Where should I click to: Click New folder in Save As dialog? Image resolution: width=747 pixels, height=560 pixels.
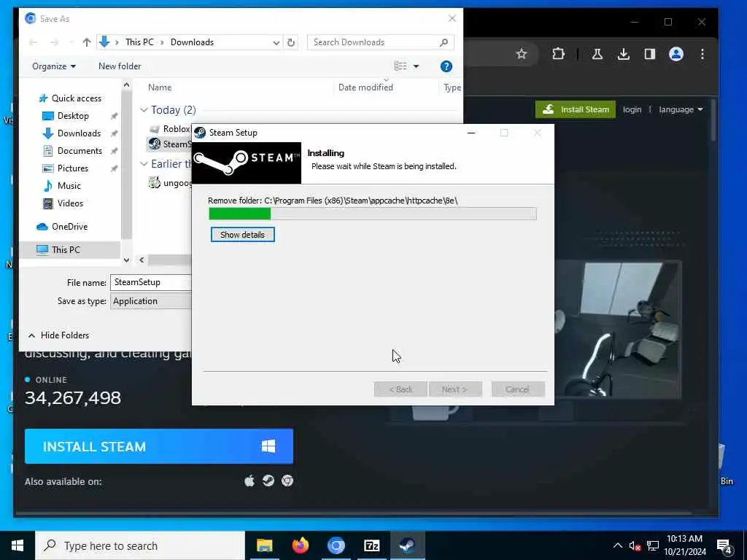click(x=120, y=66)
